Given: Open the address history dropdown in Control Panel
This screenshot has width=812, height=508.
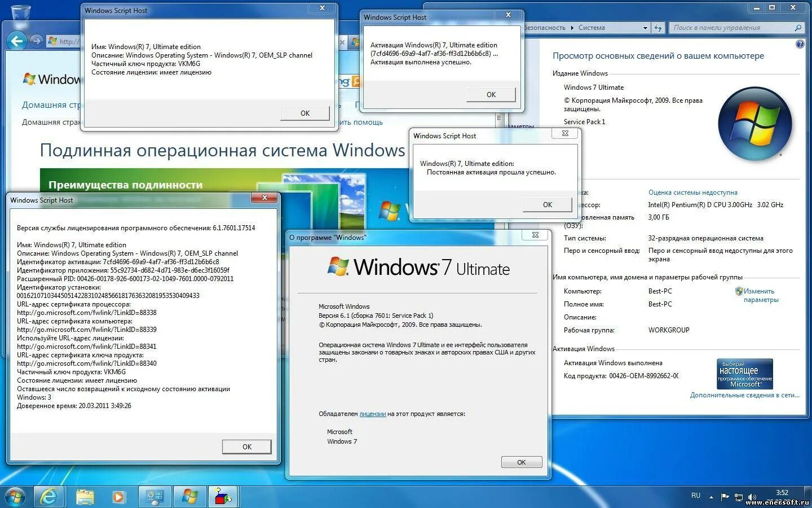Looking at the screenshot, I should [645, 28].
